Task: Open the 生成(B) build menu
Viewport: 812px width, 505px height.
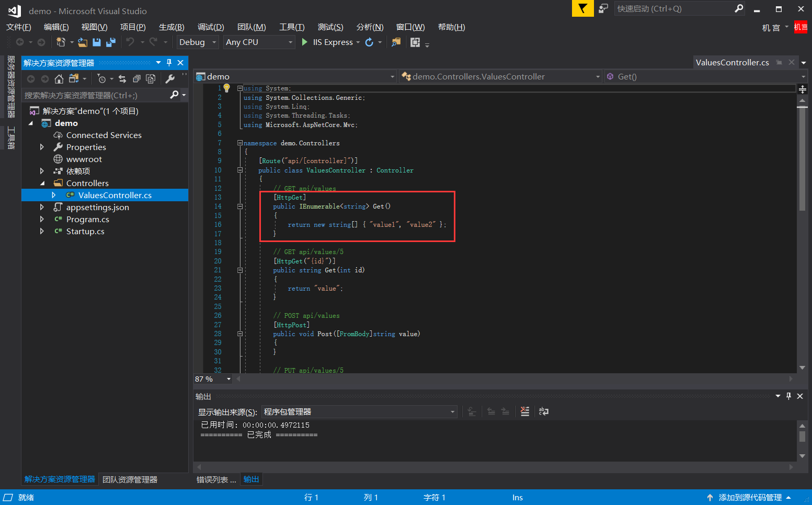Action: point(171,27)
